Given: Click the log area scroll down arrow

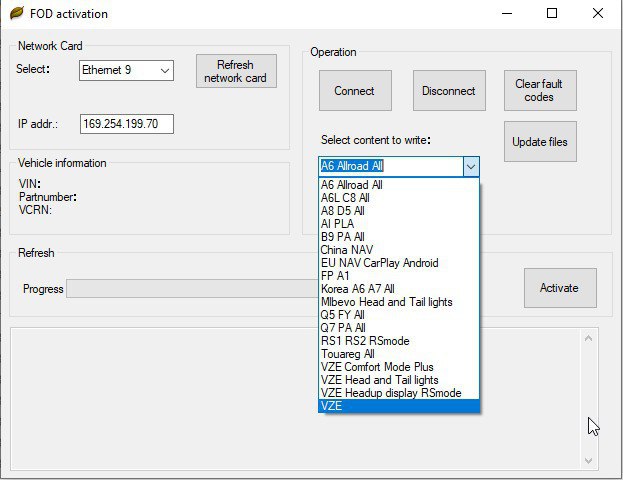Looking at the screenshot, I should point(591,460).
